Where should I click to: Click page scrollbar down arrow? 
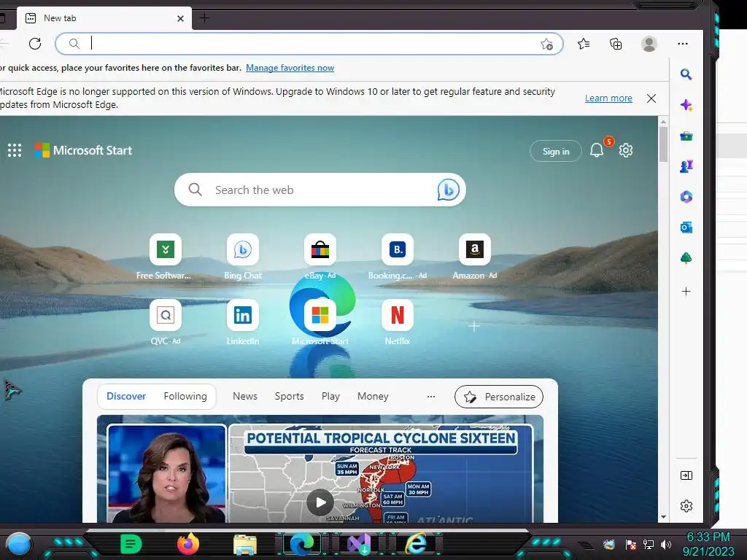(x=663, y=517)
